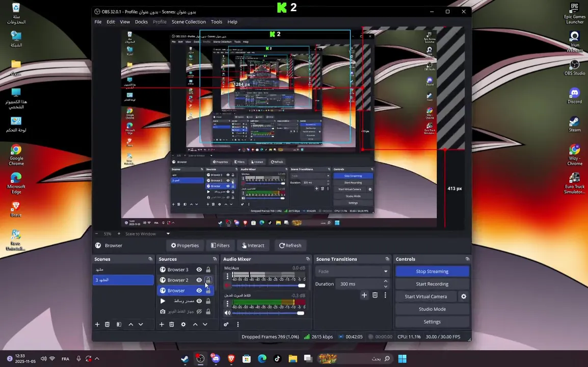Move source up in Sources dock
Screen dimensions: 588x367
(x=195, y=324)
